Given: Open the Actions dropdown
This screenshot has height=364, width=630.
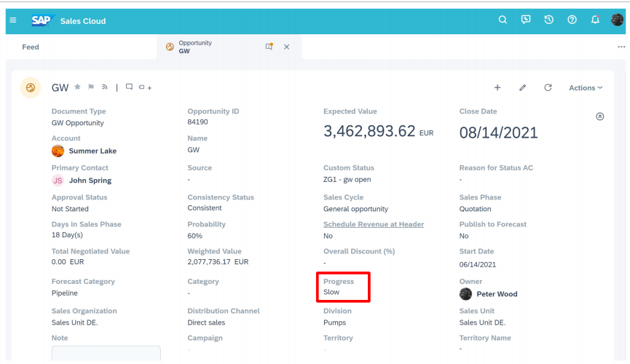Looking at the screenshot, I should [586, 87].
